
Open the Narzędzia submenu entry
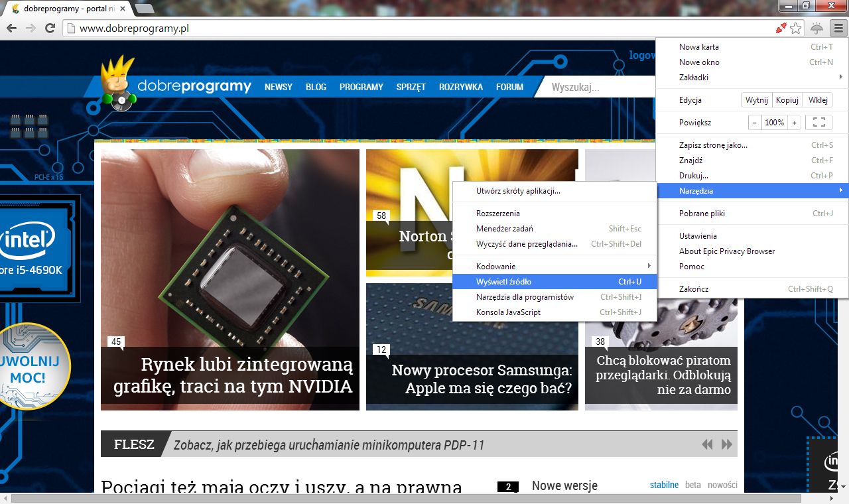752,191
